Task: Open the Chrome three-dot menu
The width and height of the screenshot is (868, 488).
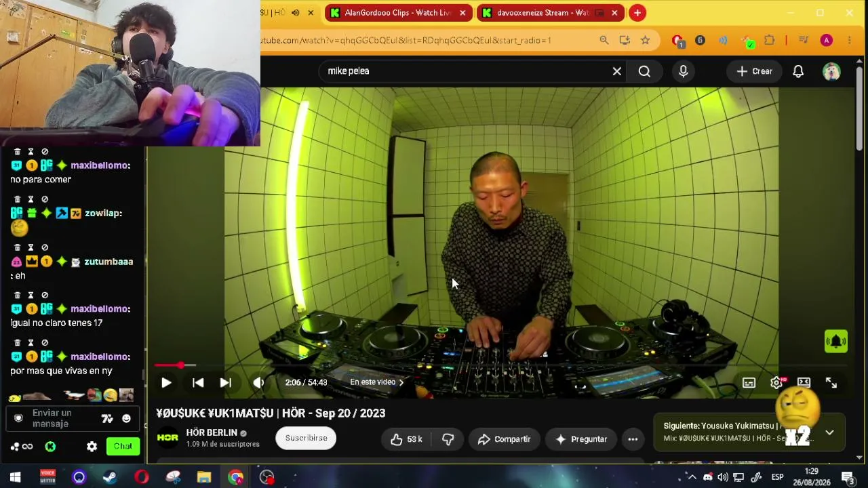Action: 849,41
